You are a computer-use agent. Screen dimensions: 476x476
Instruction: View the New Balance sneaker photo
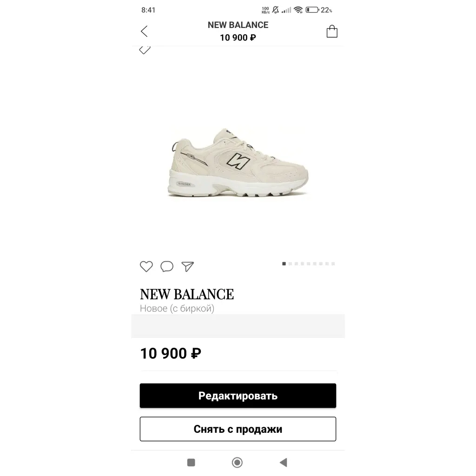click(238, 163)
